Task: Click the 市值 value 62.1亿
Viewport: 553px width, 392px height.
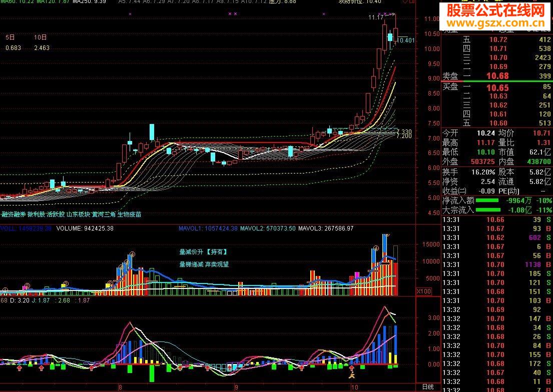Action: tap(540, 152)
